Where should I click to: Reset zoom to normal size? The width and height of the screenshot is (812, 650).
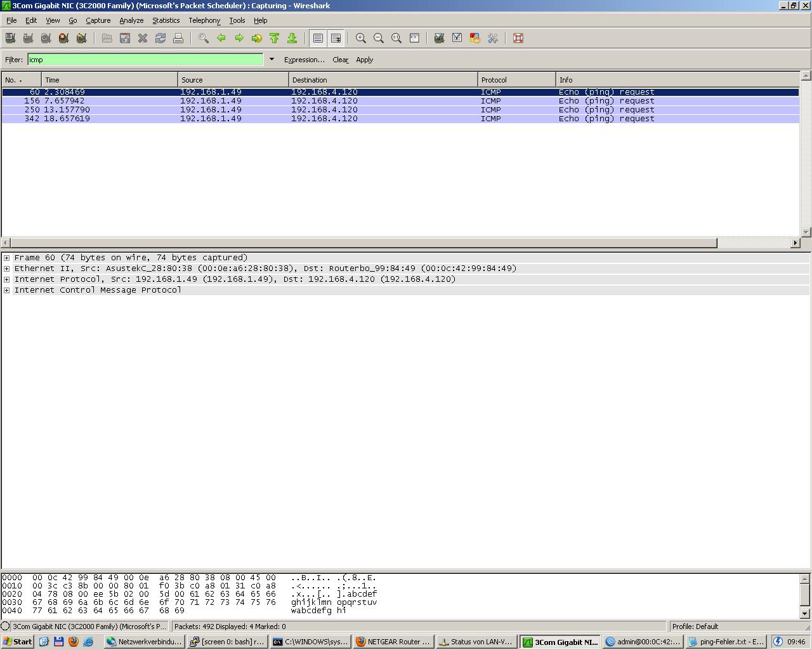pos(396,38)
